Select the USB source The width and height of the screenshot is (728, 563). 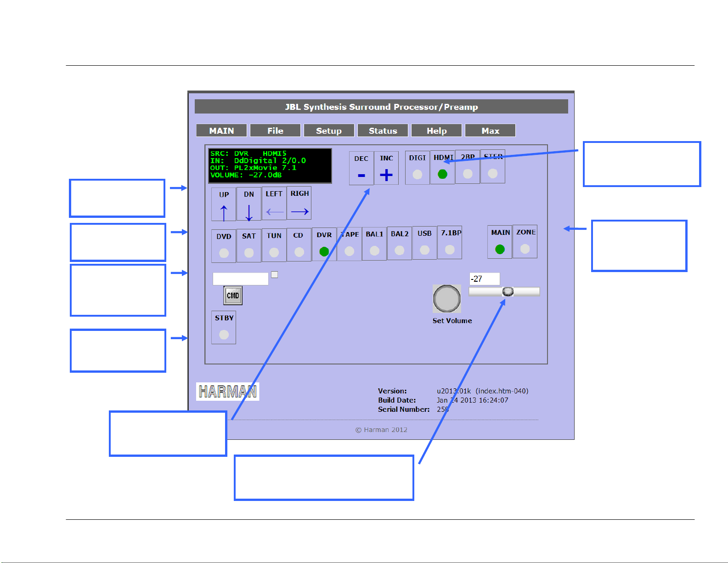[x=424, y=243]
